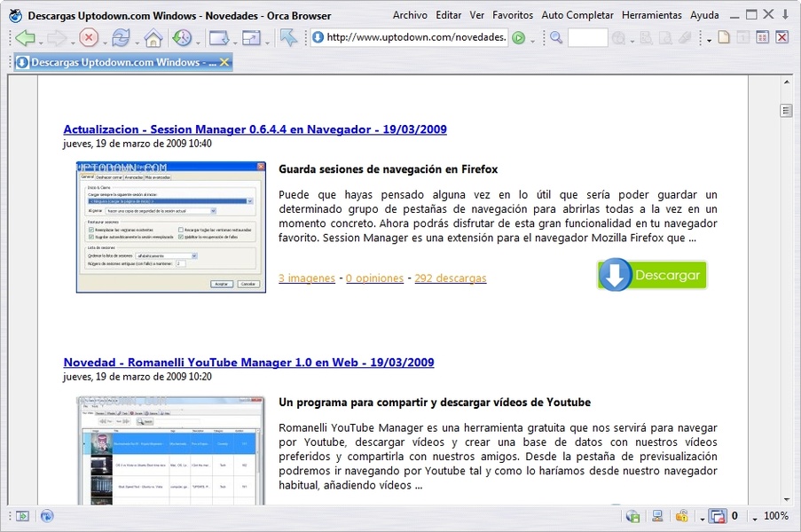Viewport: 801px width, 532px height.
Task: Click 'Guarda sesiones de navegación en Firefox' heading
Action: 388,169
